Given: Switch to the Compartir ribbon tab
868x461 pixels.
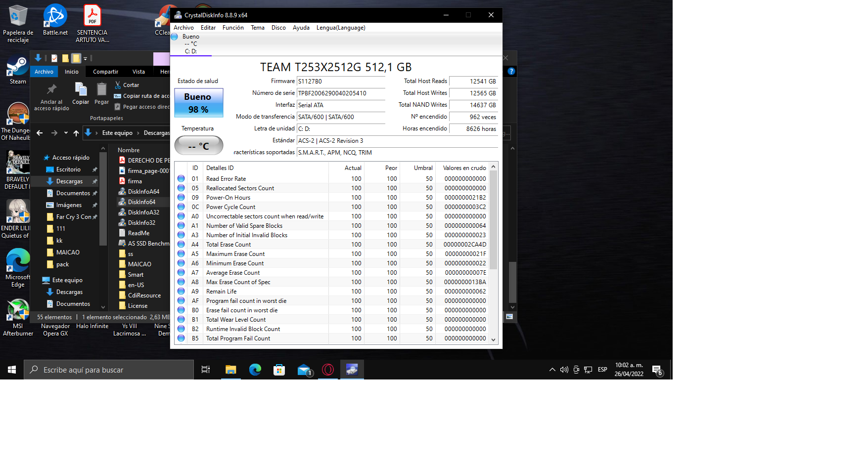Looking at the screenshot, I should click(106, 72).
